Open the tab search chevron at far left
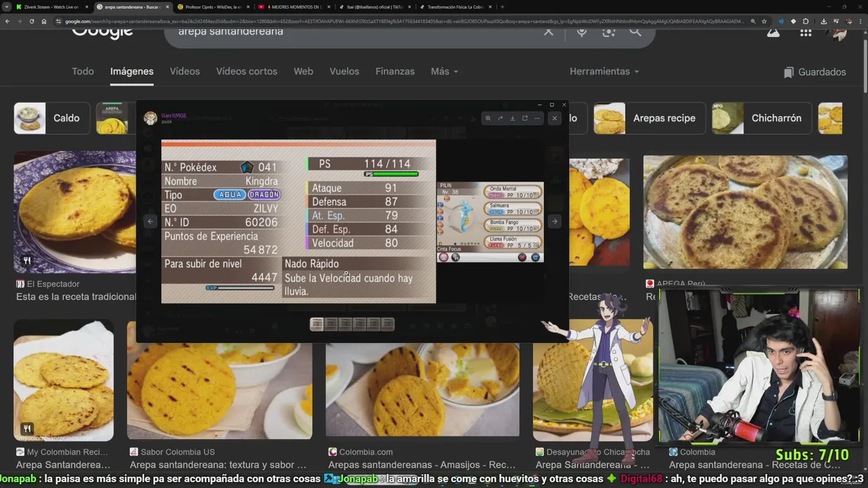 click(7, 7)
